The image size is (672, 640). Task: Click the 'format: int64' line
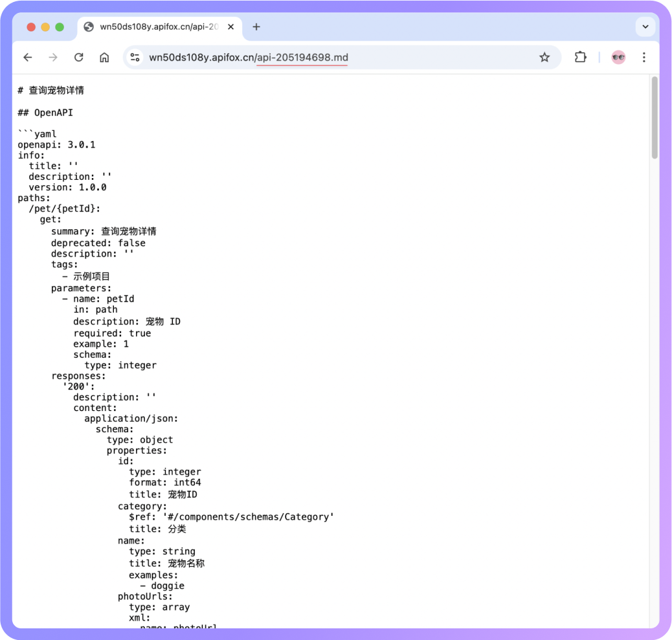(x=165, y=482)
